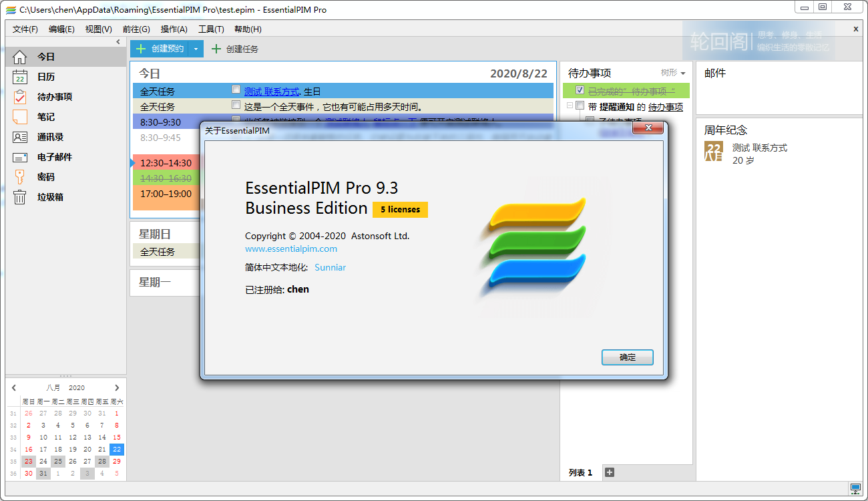Uncheck the completed to-do item checkbox
The height and width of the screenshot is (501, 868).
coord(580,90)
